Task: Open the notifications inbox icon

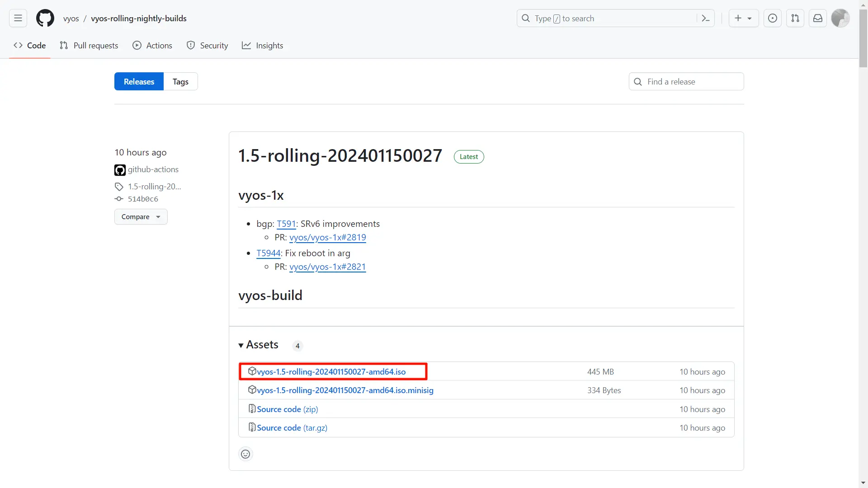Action: 818,19
